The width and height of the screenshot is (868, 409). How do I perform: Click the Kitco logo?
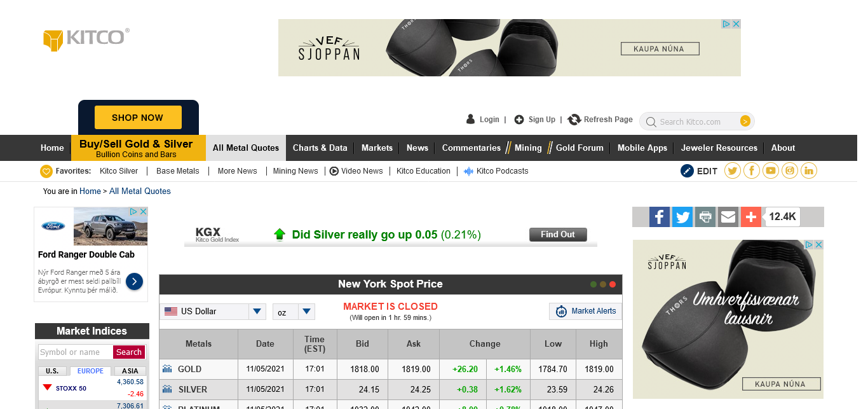pyautogui.click(x=86, y=38)
